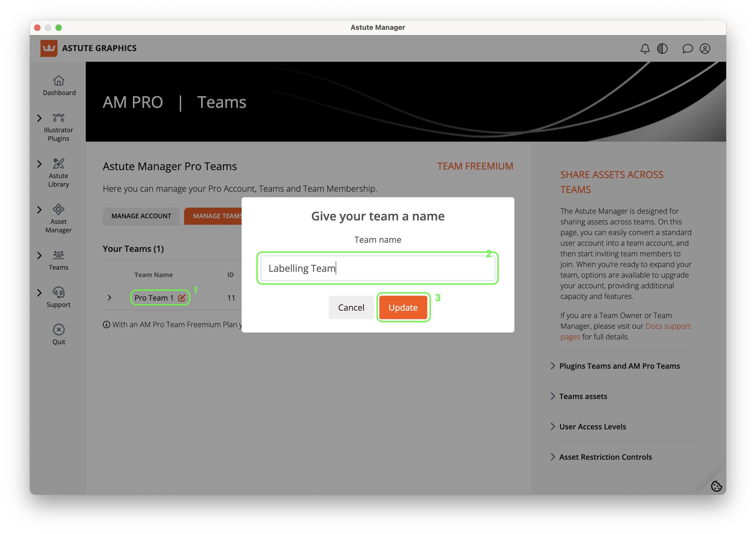Expand the Pro Team 1 row chevron
The height and width of the screenshot is (534, 756).
pyautogui.click(x=110, y=298)
